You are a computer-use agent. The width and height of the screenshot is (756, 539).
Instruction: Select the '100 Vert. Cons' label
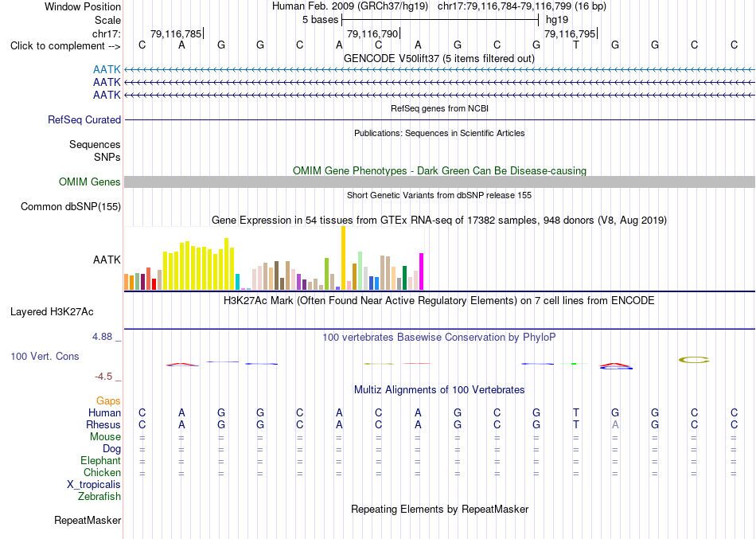(x=45, y=356)
